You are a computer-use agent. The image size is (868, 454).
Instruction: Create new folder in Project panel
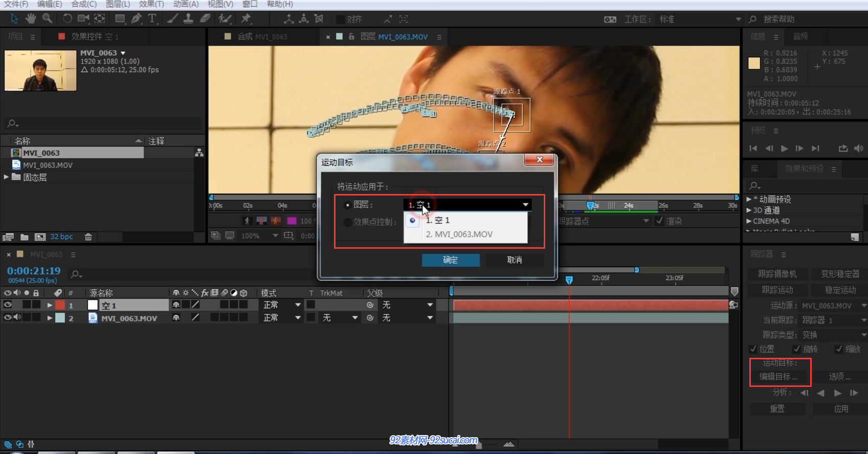(x=24, y=237)
